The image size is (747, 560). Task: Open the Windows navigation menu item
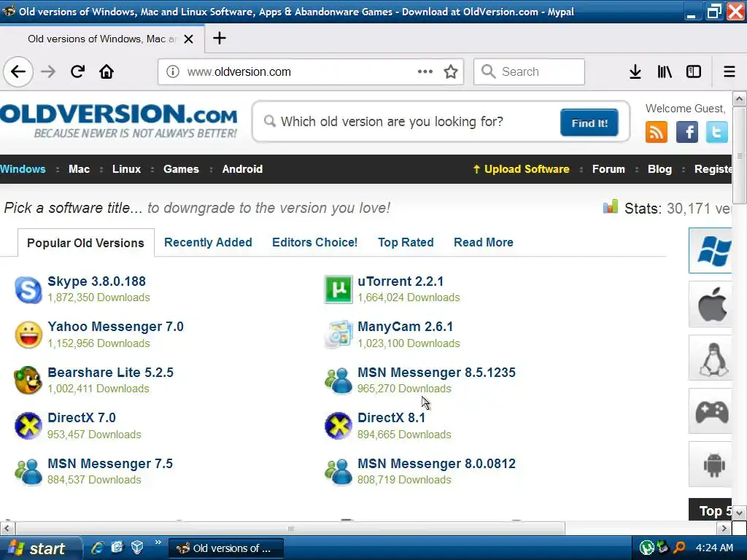(23, 169)
